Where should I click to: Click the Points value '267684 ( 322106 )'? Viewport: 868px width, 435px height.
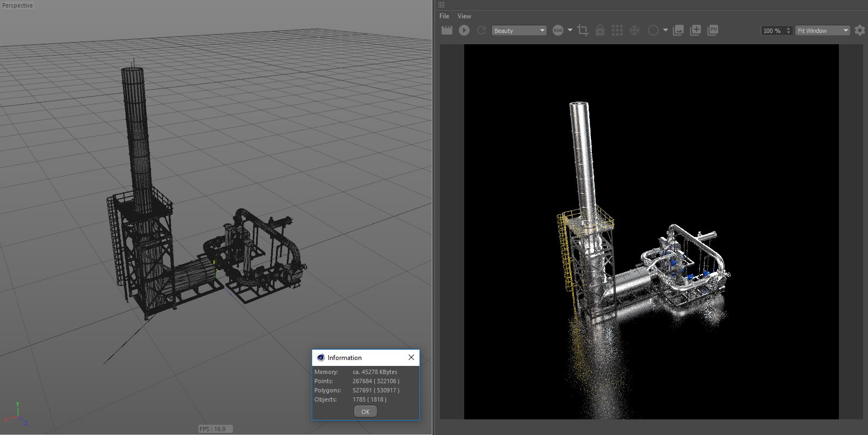tap(376, 381)
